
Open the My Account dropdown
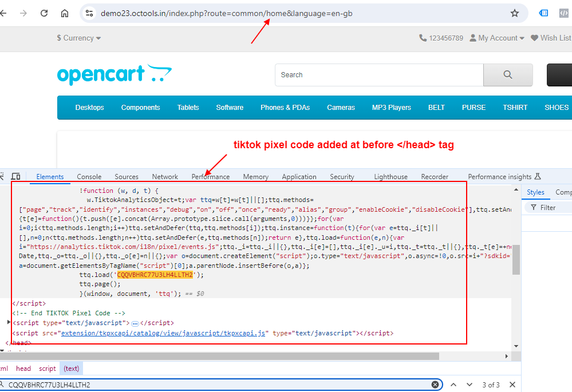[x=497, y=38]
